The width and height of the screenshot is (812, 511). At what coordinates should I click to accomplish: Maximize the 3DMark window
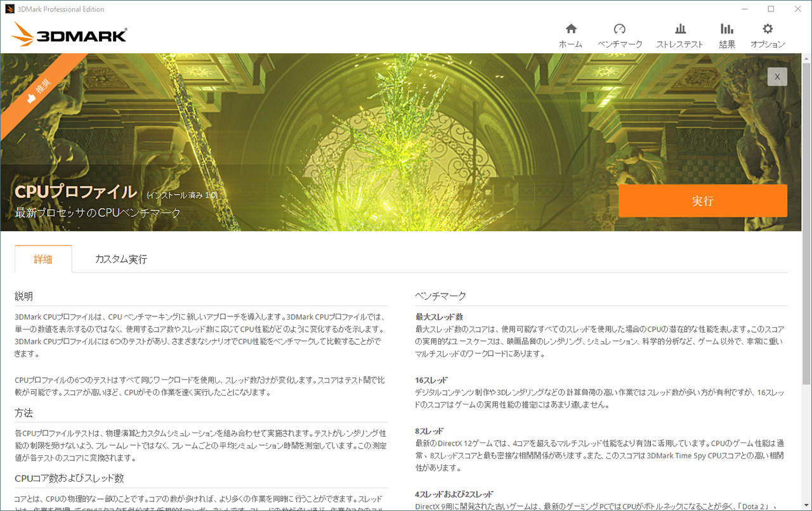tap(771, 9)
